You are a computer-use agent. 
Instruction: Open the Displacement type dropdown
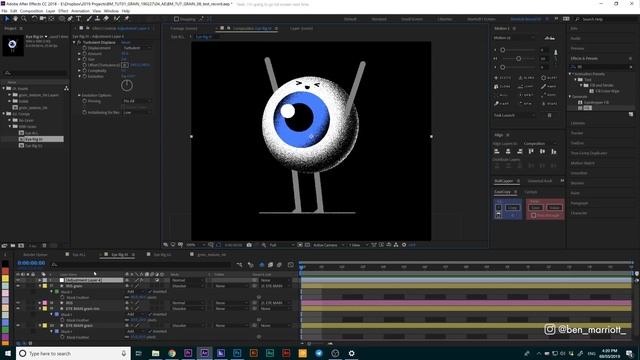click(x=137, y=48)
